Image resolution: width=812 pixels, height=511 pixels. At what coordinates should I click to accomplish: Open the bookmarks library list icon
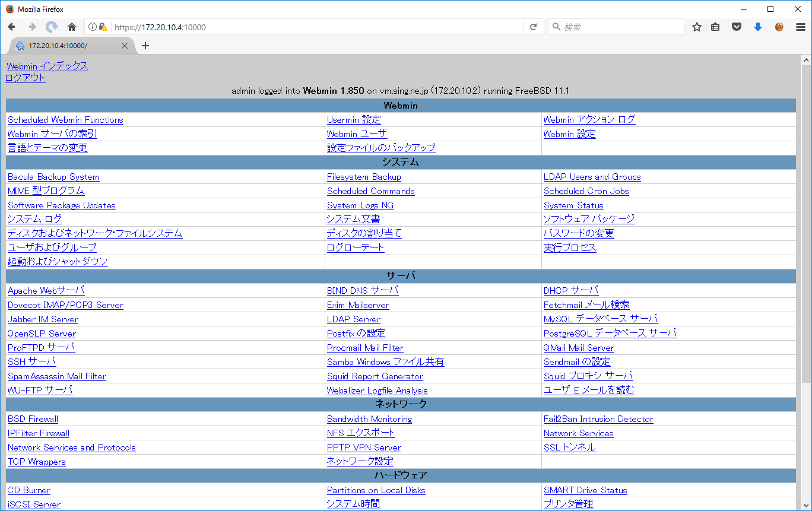pyautogui.click(x=716, y=27)
